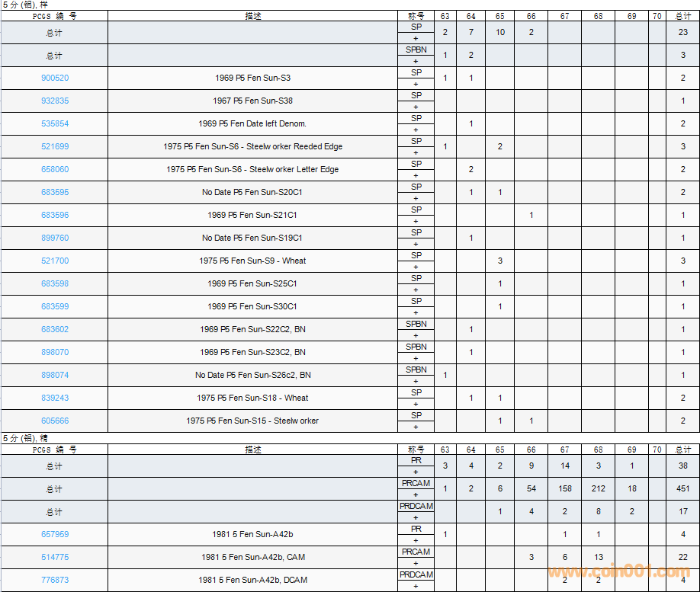Click the 1975 P5 Fen Sun-S15 Steelworker description
Viewport: 700px width, 592px height.
252,421
